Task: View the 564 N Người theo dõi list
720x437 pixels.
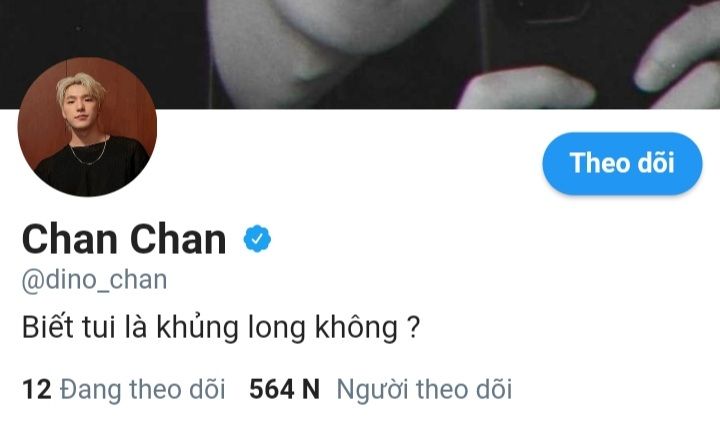Action: [x=380, y=389]
